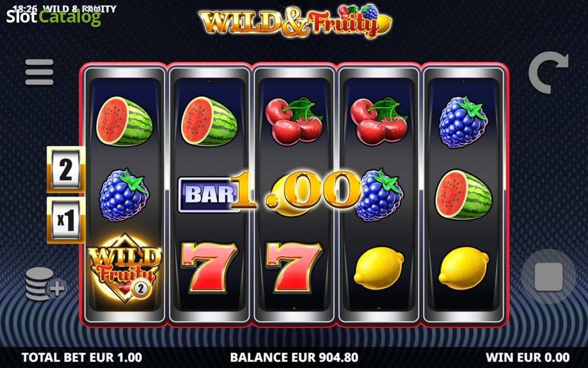Select the BAR symbol on reel two

(x=206, y=195)
